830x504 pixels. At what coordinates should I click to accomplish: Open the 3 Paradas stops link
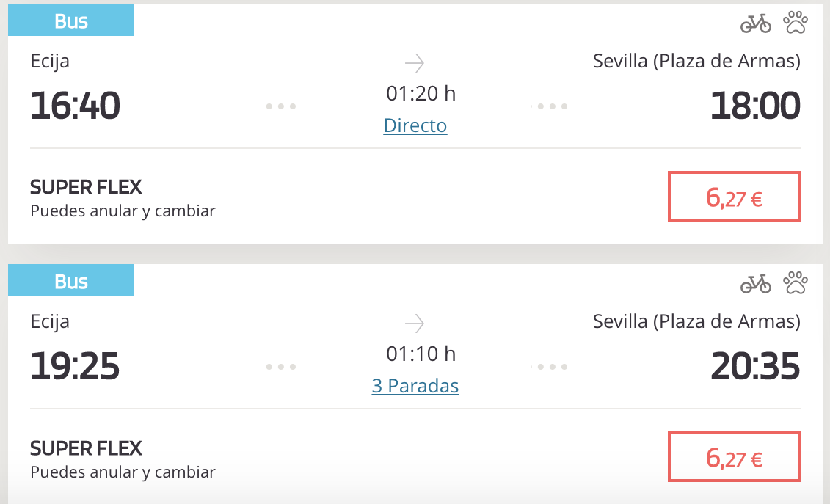(415, 386)
